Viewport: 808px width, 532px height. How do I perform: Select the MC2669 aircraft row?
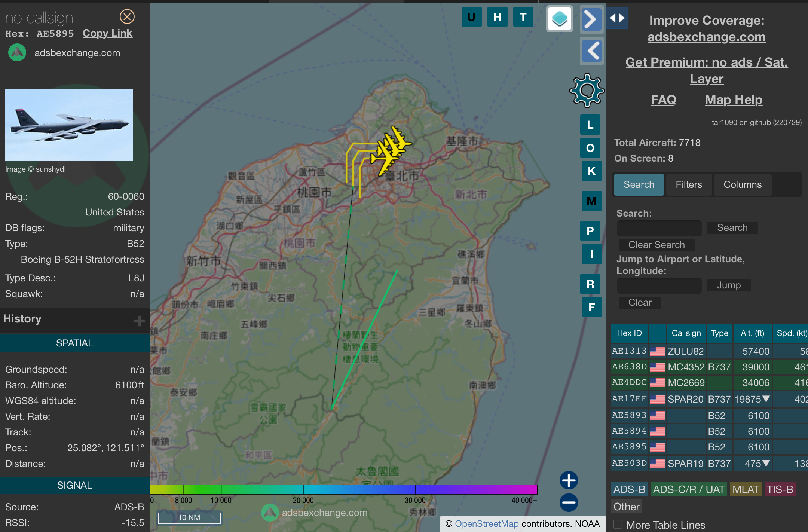(x=710, y=383)
